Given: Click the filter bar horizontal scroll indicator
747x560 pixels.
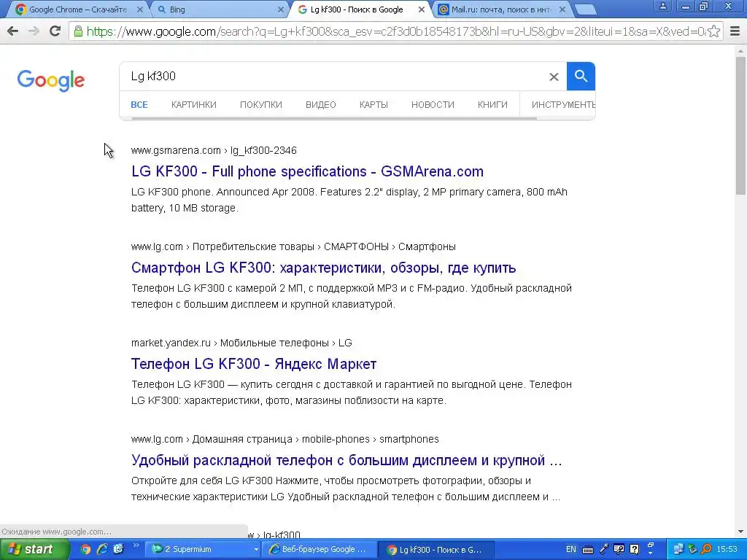Looking at the screenshot, I should (334, 118).
